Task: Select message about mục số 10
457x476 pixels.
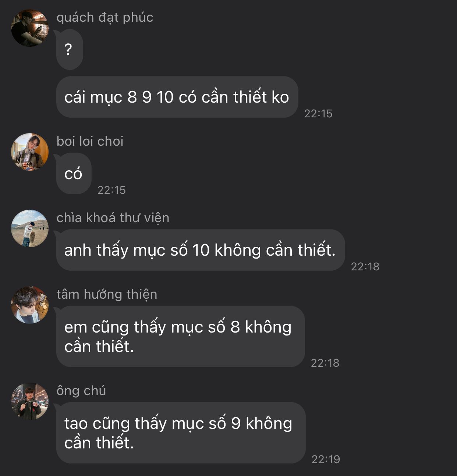Action: tap(201, 250)
